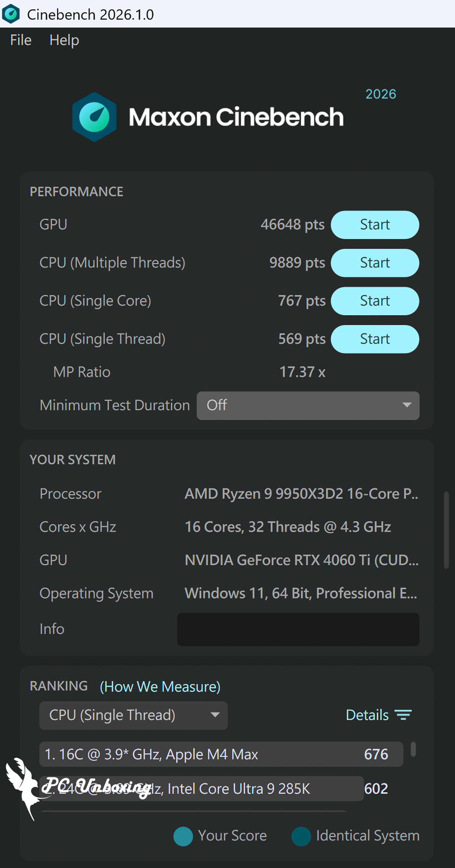Open the ranking type dropdown showing CPU (Single Thread)
Viewport: 455px width, 868px height.
pyautogui.click(x=133, y=715)
